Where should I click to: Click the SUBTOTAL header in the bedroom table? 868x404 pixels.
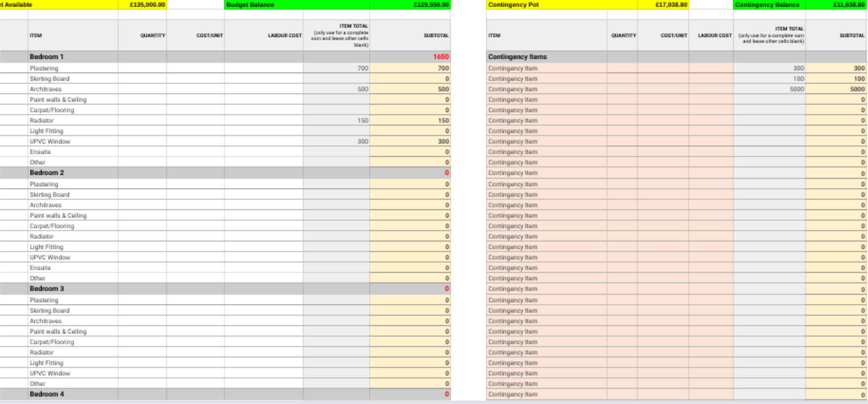436,35
